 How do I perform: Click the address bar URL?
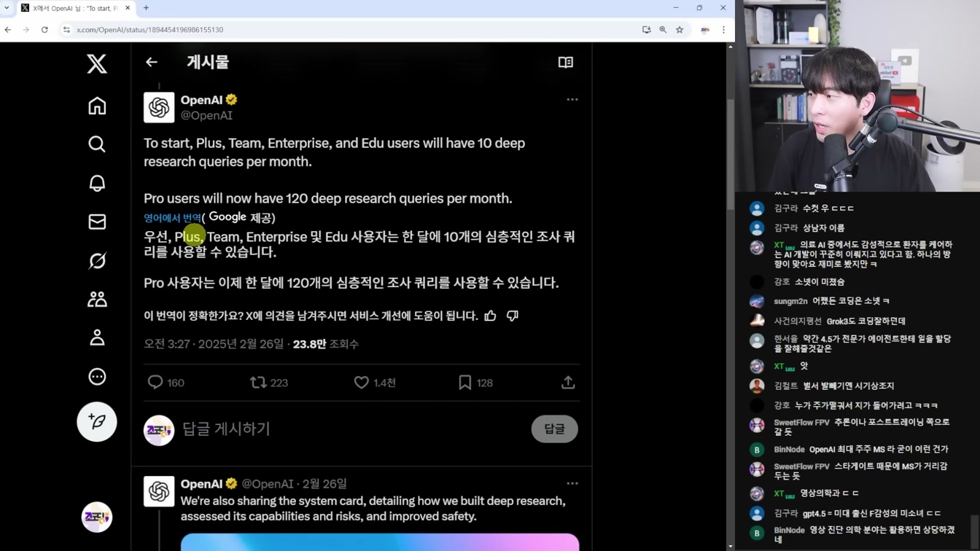[x=150, y=30]
